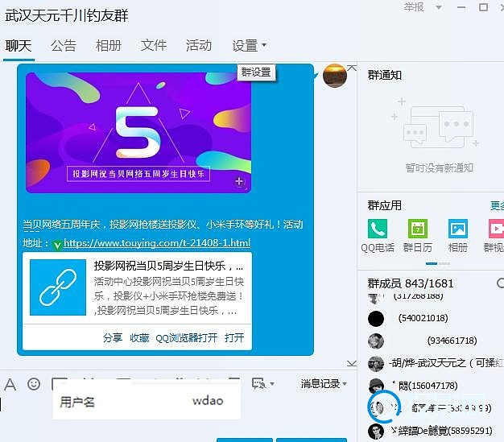
Task: Switch to the 聊天 tab
Action: tap(19, 46)
